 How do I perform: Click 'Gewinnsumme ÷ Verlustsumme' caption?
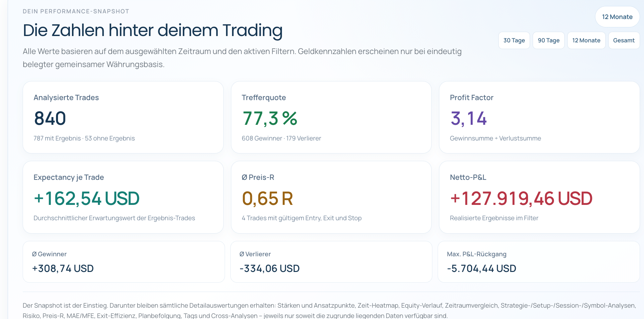pos(495,138)
